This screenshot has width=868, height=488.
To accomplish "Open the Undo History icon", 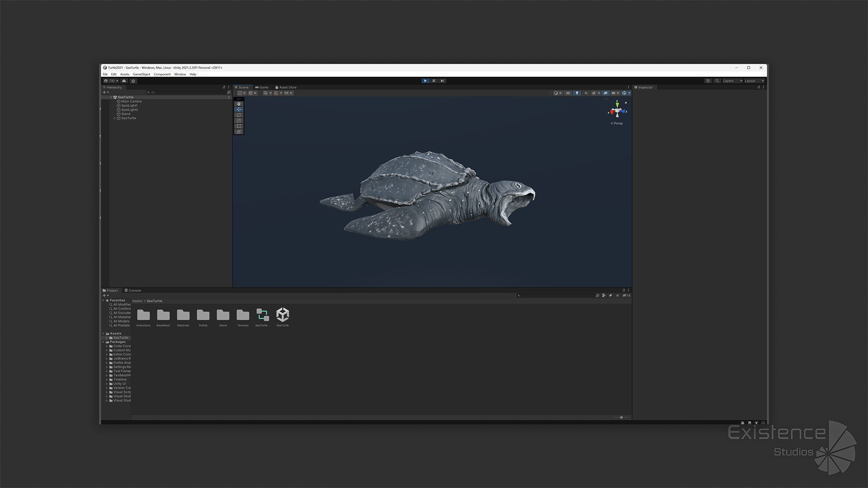I will [x=708, y=81].
